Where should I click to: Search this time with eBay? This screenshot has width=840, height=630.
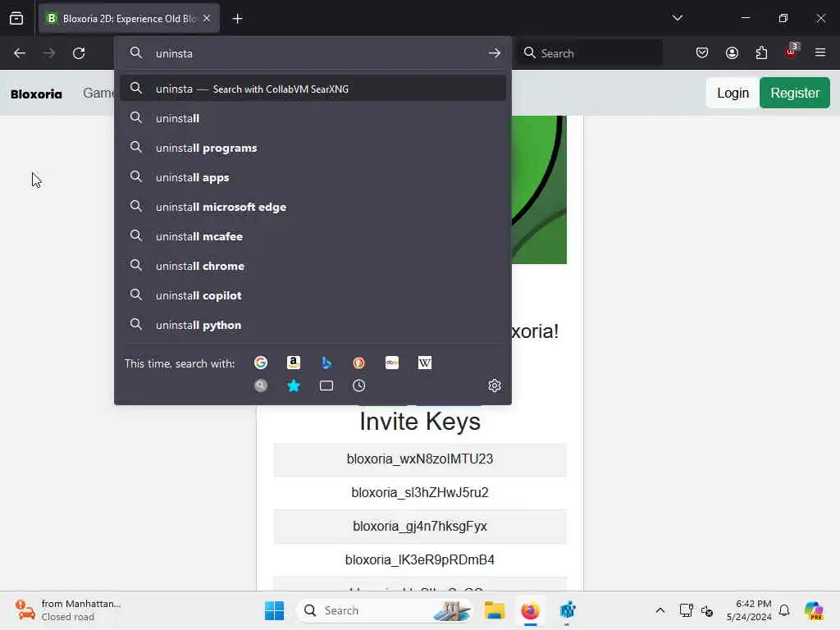coord(392,363)
